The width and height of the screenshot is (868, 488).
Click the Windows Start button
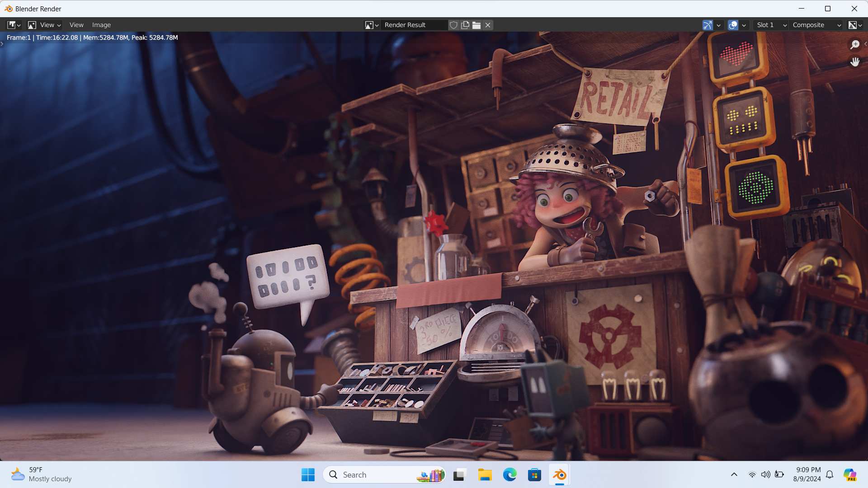(x=308, y=475)
